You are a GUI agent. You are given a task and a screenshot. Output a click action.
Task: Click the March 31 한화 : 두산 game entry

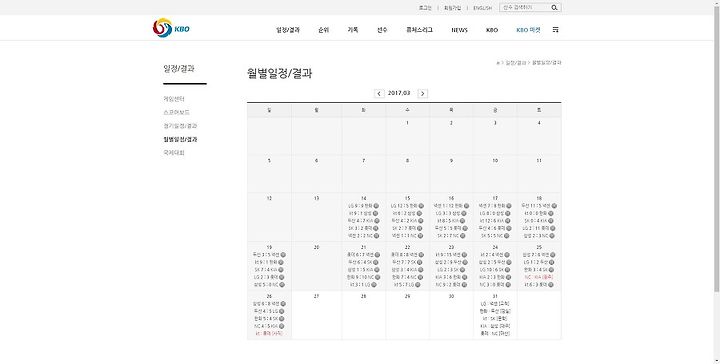tap(495, 311)
